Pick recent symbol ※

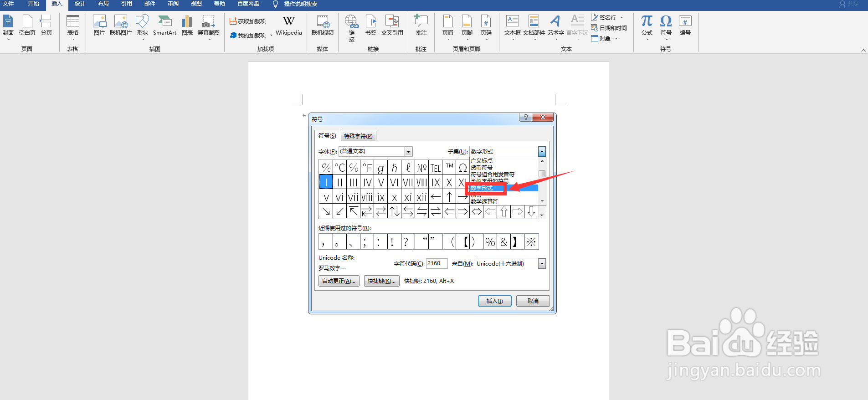531,242
